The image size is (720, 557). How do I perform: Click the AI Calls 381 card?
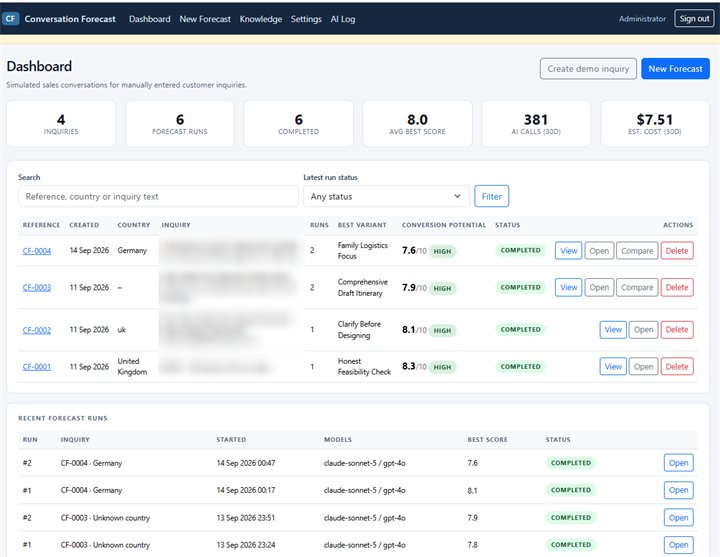[x=536, y=124]
